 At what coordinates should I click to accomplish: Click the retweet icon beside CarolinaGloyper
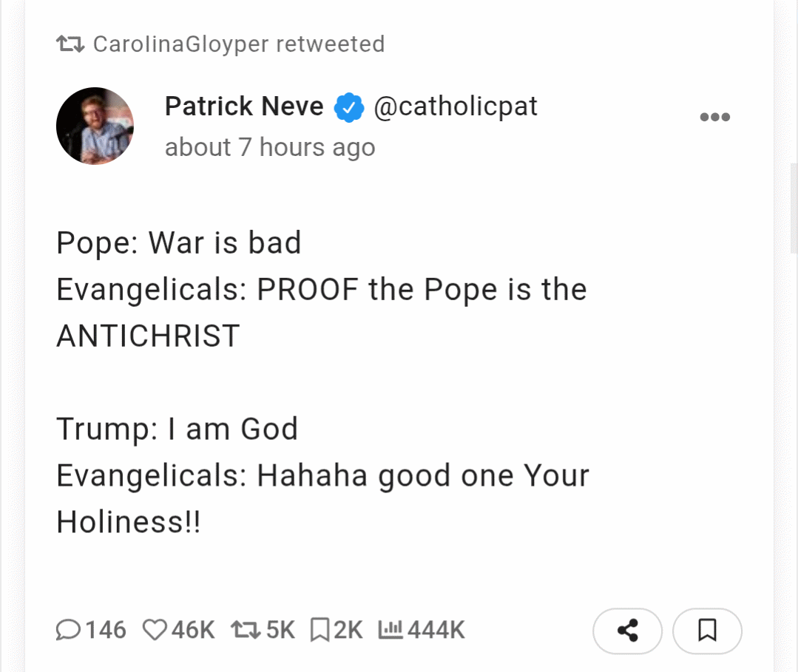click(70, 44)
